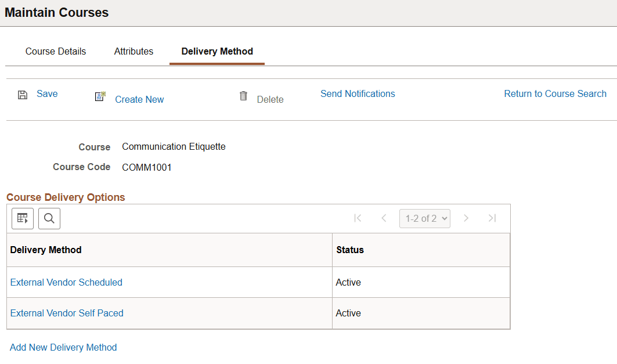The width and height of the screenshot is (617, 364).
Task: Click the Save icon
Action: (x=23, y=93)
